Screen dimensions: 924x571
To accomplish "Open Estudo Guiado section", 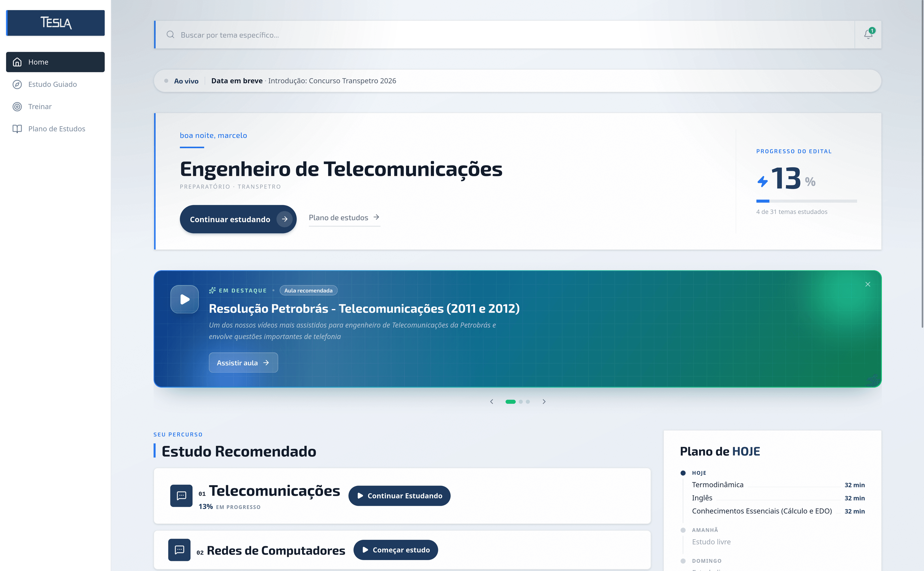I will tap(55, 84).
